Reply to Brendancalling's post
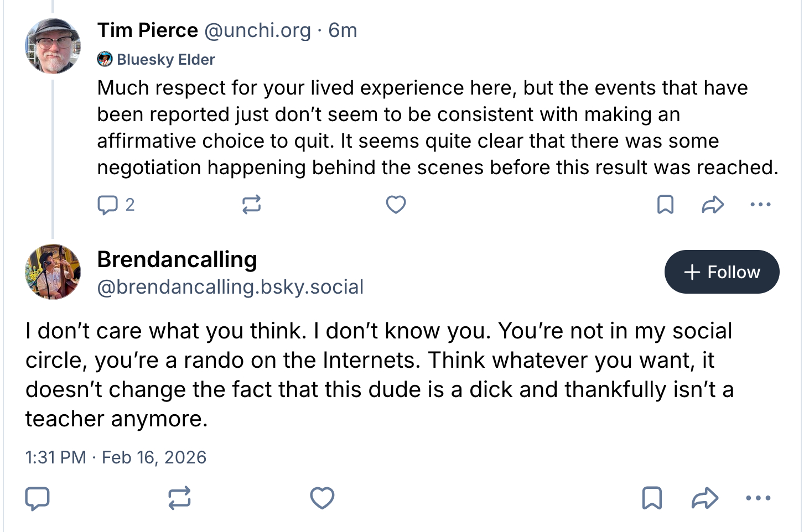The image size is (809, 532). [x=38, y=498]
